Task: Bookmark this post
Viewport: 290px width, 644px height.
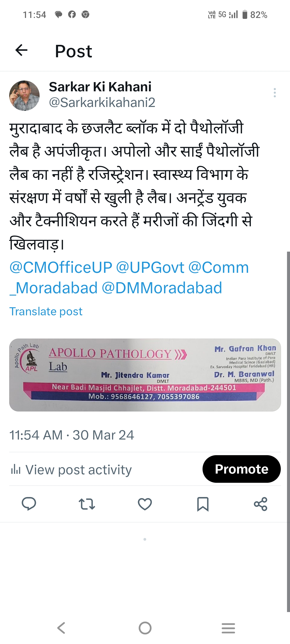Action: pos(203,504)
